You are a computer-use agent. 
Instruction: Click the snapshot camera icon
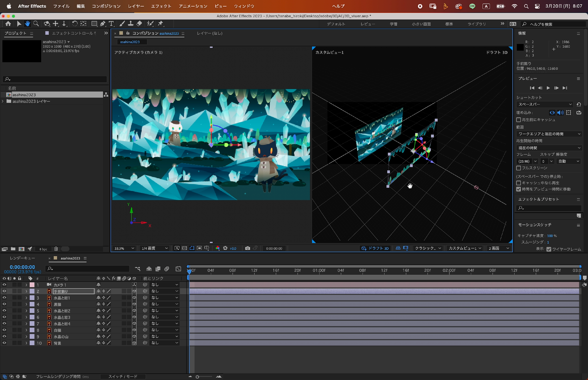247,248
